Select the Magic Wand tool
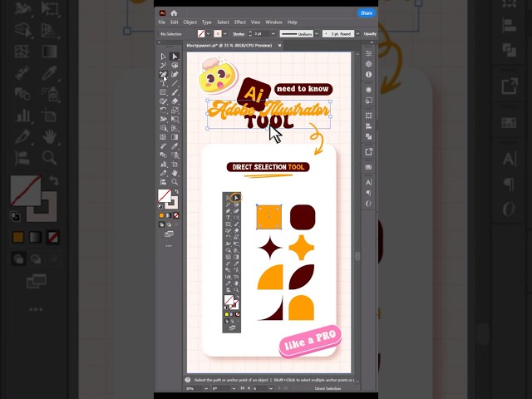The width and height of the screenshot is (532, 399). coord(163,65)
